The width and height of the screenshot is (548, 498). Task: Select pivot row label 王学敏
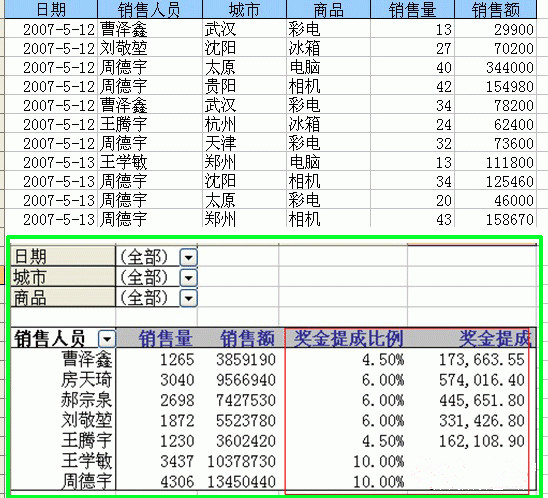click(x=87, y=461)
